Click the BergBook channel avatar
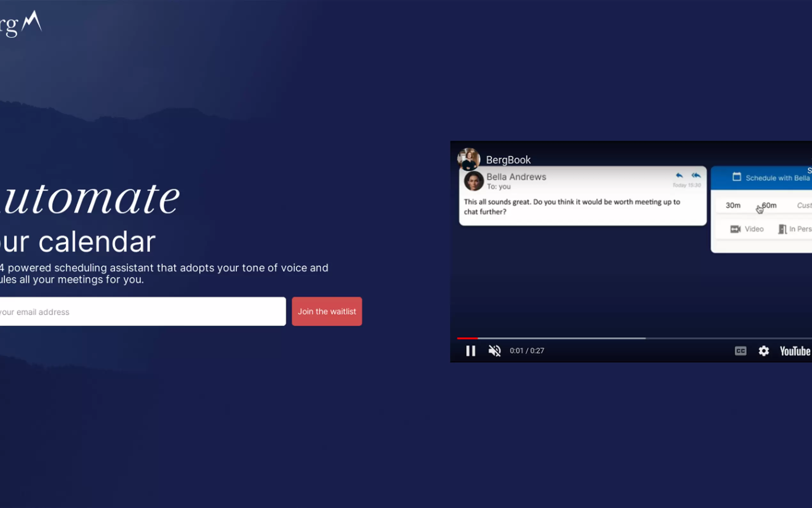The width and height of the screenshot is (812, 508). coord(469,159)
